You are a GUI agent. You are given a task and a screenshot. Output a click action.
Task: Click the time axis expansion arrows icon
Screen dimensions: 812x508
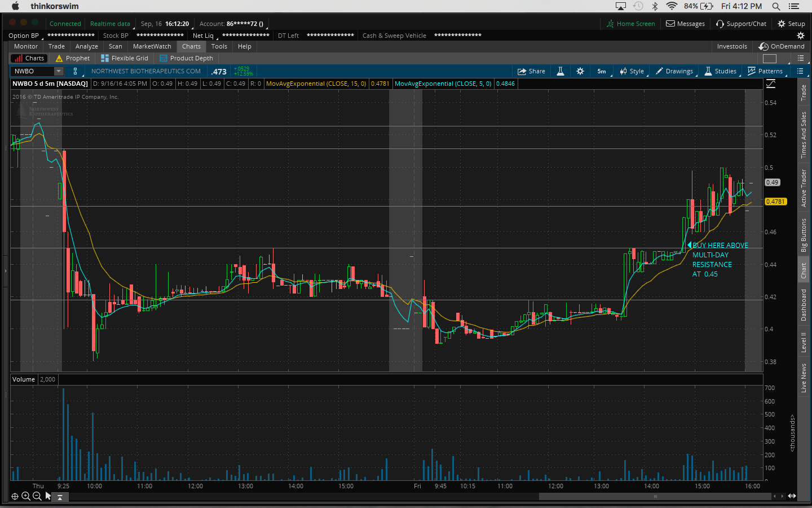tap(792, 496)
